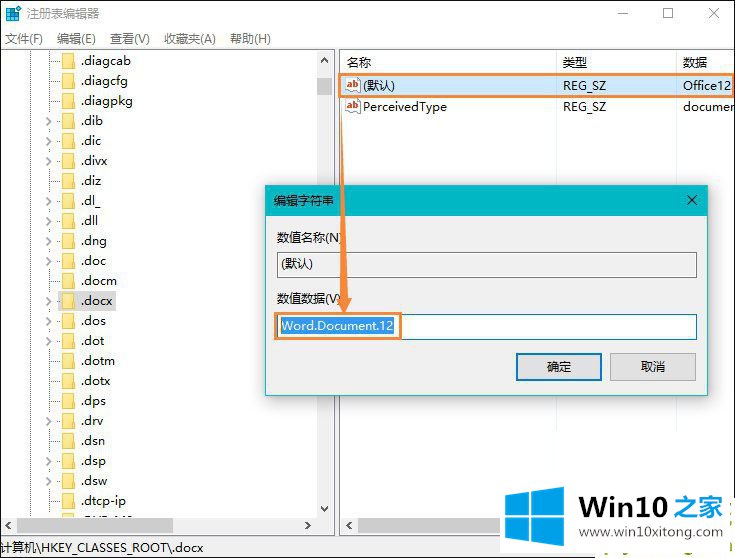
Task: Click the string icon of (默认) value
Action: (352, 85)
